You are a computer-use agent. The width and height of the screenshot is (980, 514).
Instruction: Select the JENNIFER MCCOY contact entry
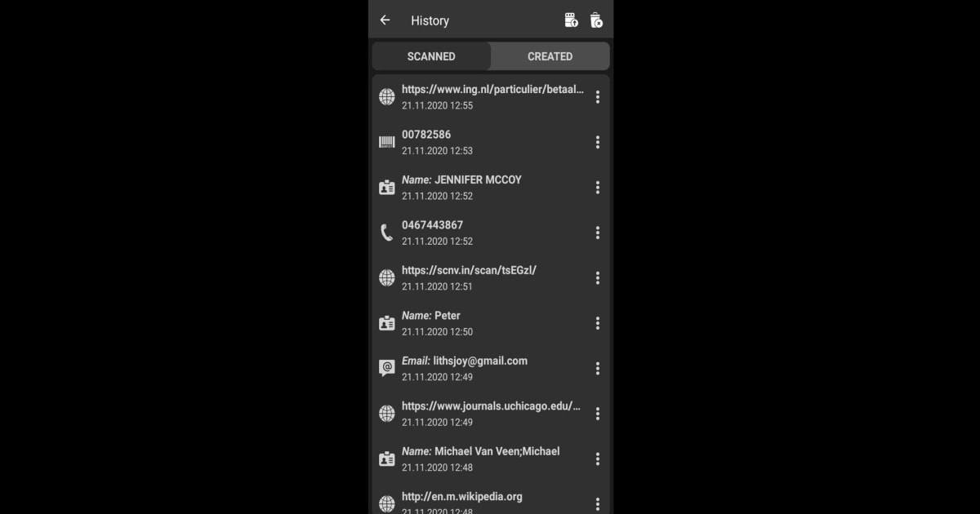pyautogui.click(x=491, y=188)
